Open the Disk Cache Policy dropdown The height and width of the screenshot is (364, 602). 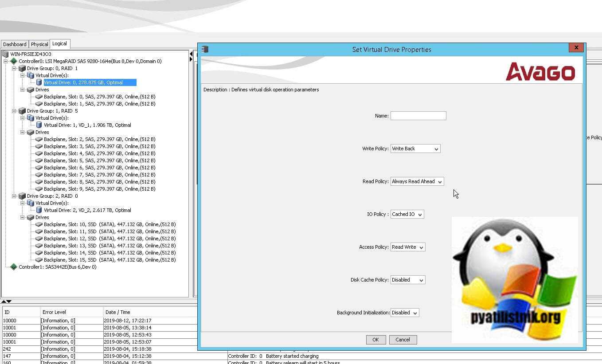click(407, 280)
